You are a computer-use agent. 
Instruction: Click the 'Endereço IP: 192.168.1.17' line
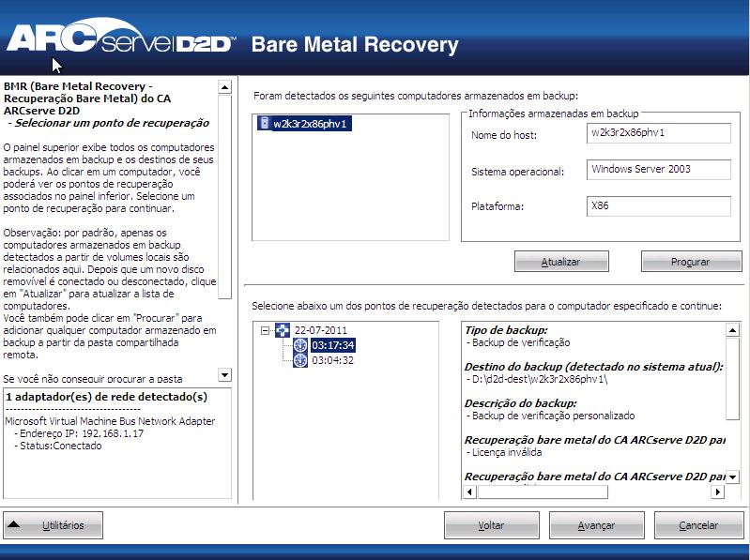pos(79,433)
